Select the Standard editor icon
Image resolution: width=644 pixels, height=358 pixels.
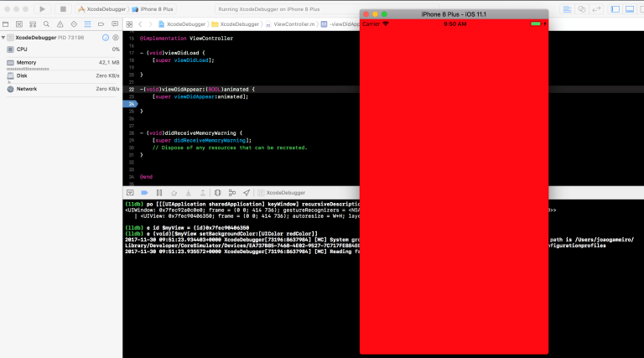[x=567, y=9]
